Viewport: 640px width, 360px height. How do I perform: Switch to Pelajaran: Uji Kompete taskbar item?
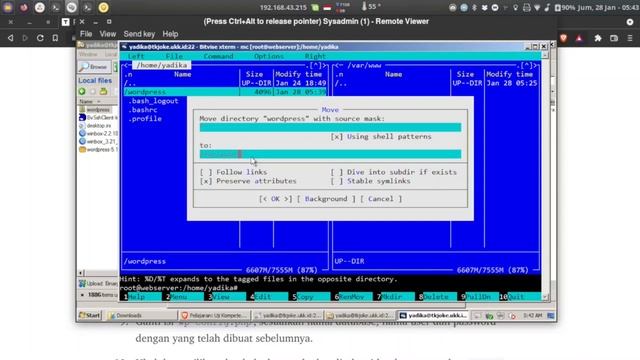[215, 316]
